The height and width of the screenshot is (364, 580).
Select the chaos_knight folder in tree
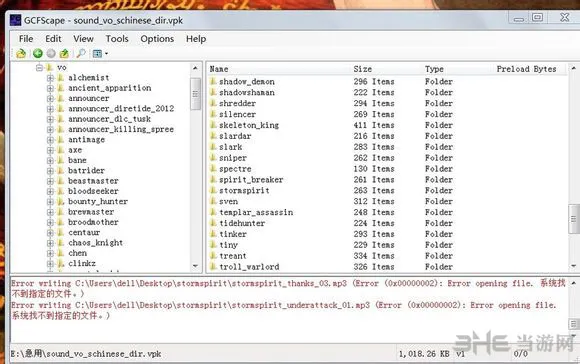coord(95,243)
